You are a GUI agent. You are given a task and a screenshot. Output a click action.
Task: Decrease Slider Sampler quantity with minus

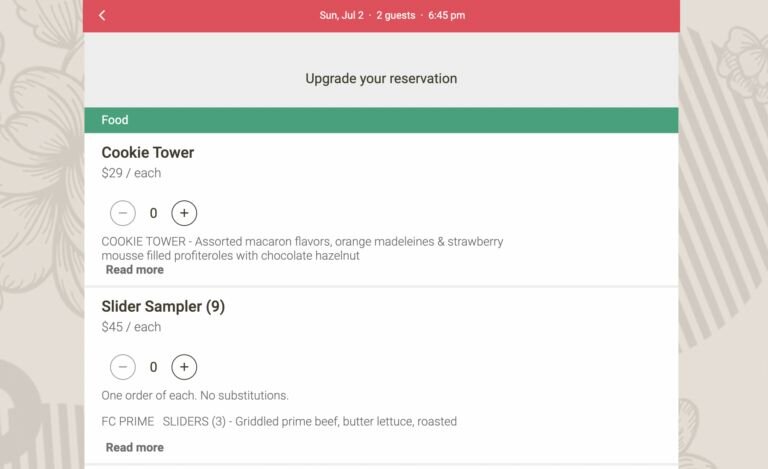point(122,367)
